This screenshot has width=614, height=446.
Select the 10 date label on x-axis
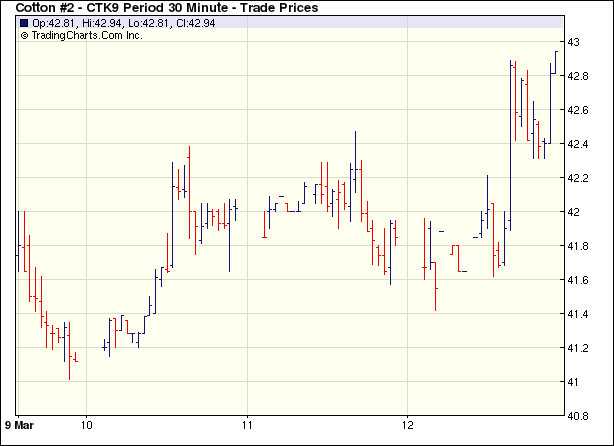pyautogui.click(x=87, y=423)
